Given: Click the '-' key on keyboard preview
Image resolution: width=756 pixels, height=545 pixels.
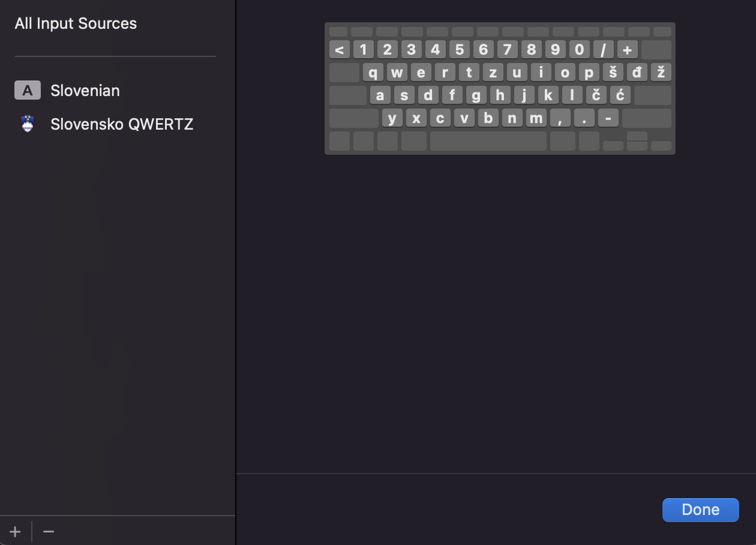Looking at the screenshot, I should coord(608,118).
